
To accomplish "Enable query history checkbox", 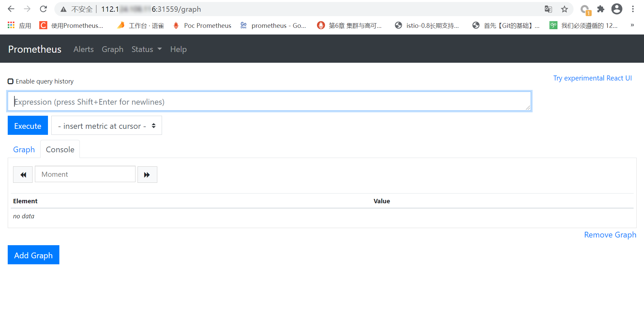I will (10, 81).
